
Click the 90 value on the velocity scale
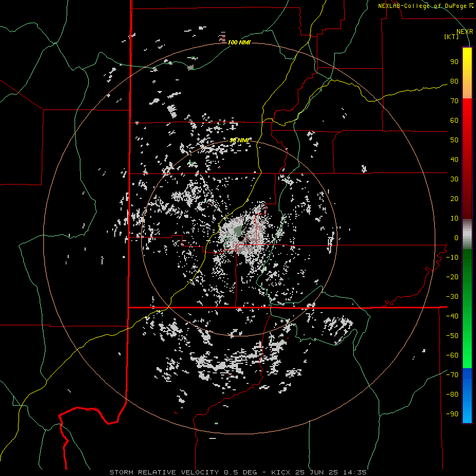point(454,62)
